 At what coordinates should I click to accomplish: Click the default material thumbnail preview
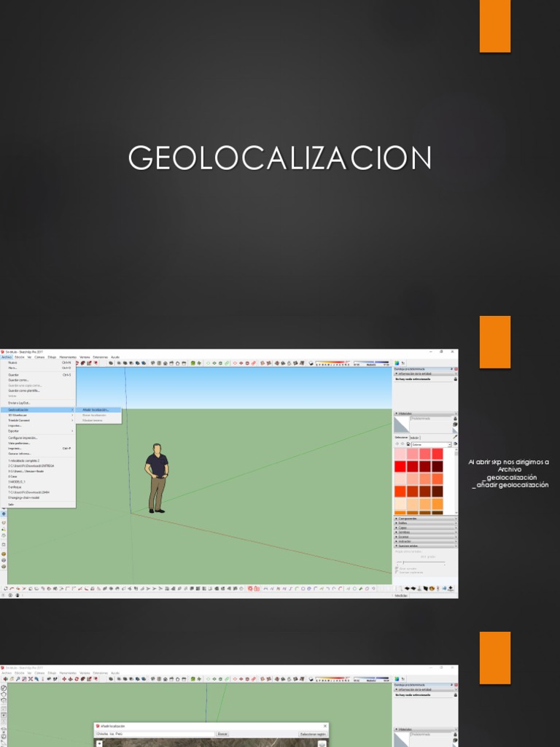pyautogui.click(x=402, y=425)
